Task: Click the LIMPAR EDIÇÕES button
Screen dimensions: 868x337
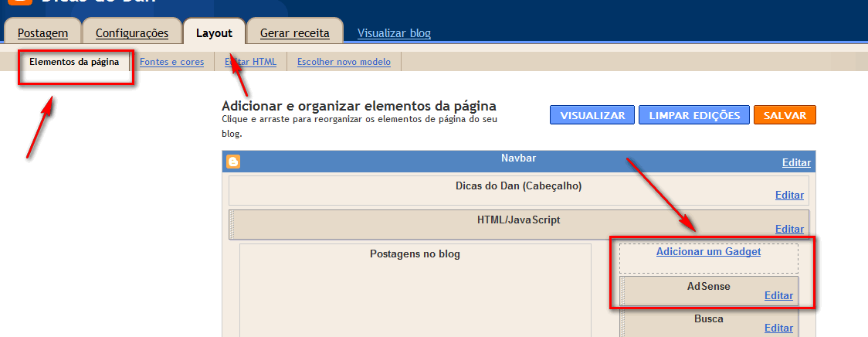Action: [x=694, y=115]
